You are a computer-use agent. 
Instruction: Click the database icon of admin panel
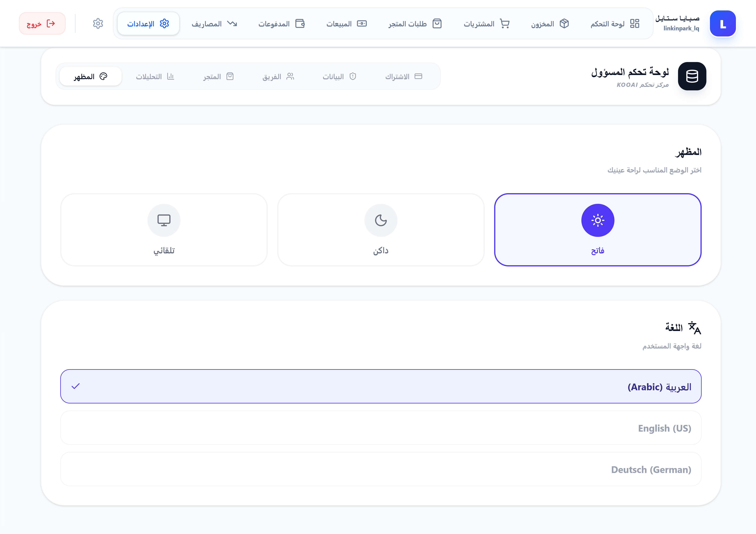692,76
